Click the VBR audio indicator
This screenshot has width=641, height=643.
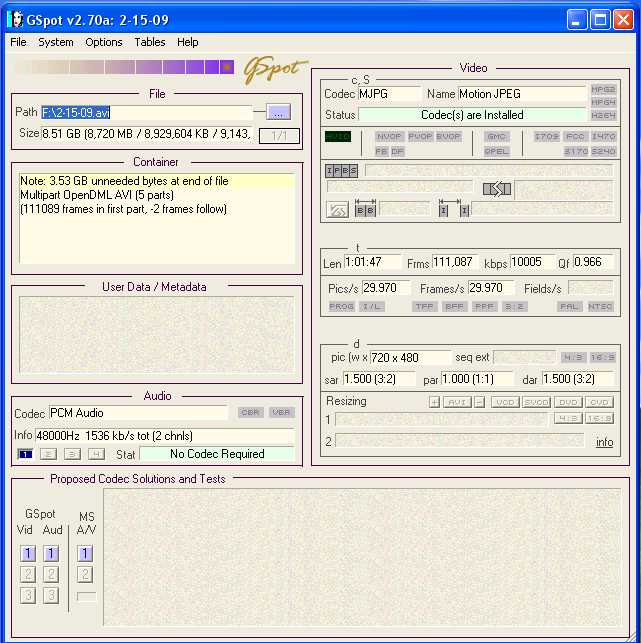tap(282, 412)
